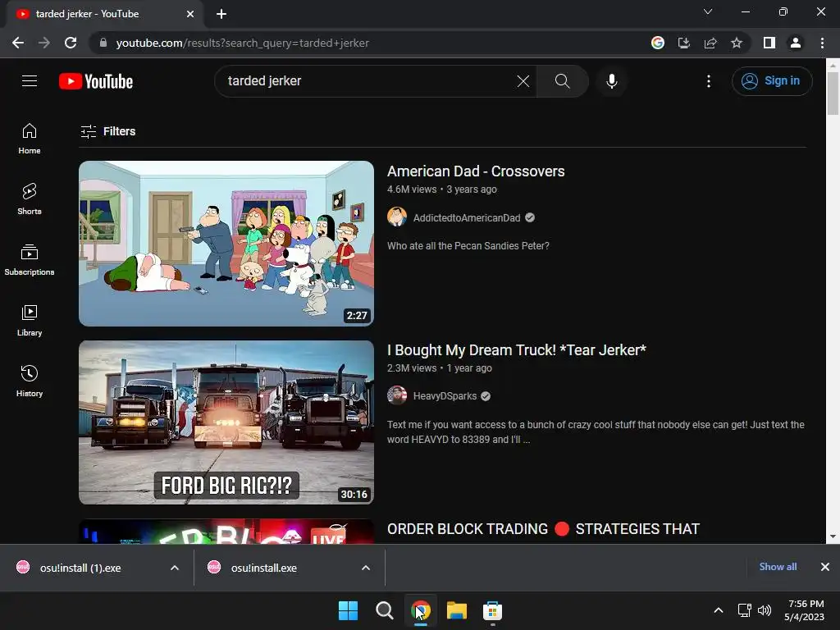Open Windows taskbar Search
The width and height of the screenshot is (840, 630).
pyautogui.click(x=384, y=610)
